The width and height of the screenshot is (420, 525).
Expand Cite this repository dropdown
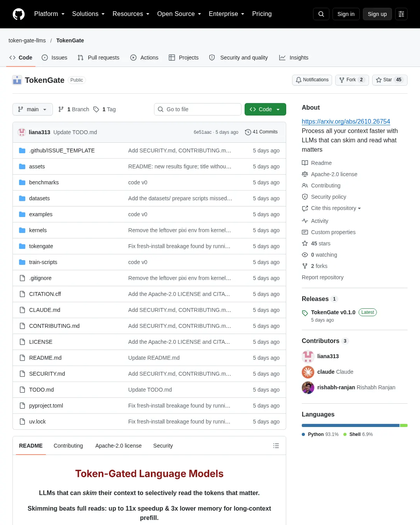[336, 208]
